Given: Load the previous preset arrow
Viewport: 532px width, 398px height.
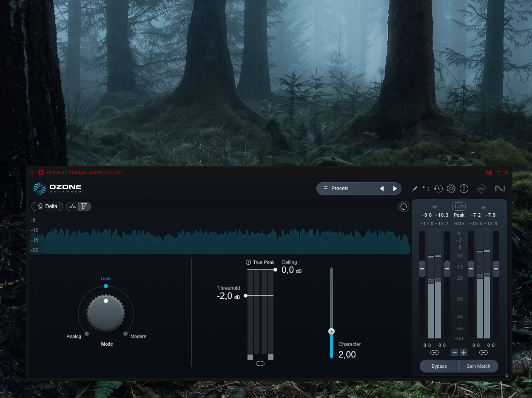Looking at the screenshot, I should point(382,189).
